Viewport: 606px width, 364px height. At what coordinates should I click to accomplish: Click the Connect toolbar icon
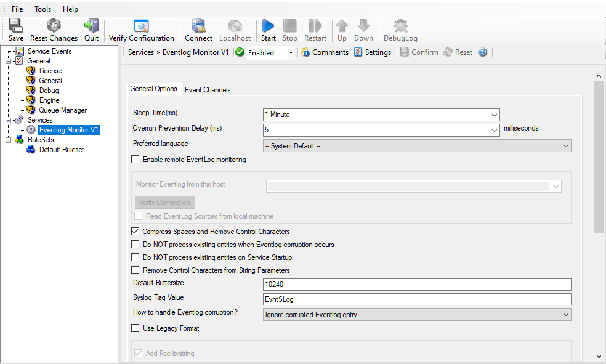(x=198, y=26)
